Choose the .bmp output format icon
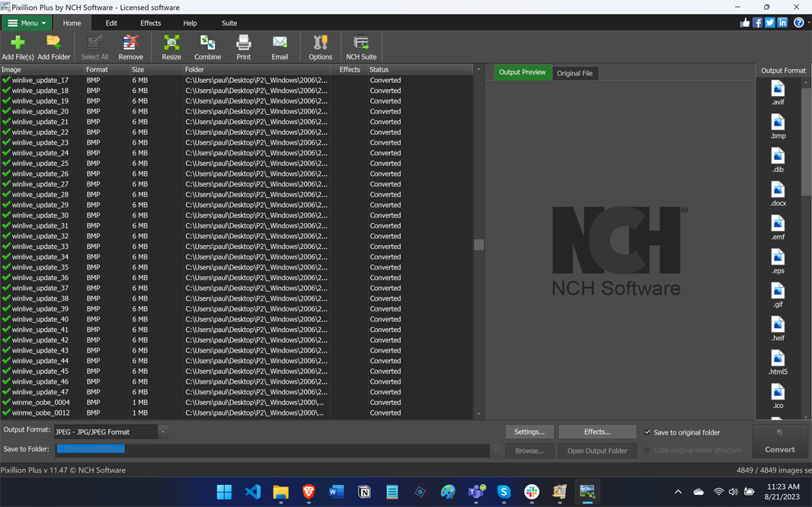Image resolution: width=812 pixels, height=507 pixels. point(777,126)
